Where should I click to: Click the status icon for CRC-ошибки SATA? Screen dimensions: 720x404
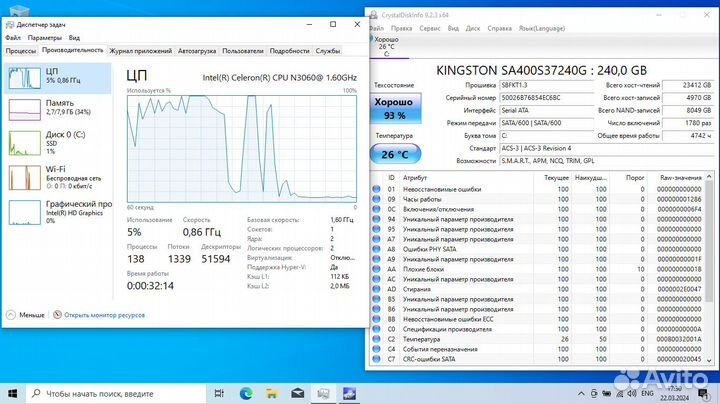[x=377, y=359]
